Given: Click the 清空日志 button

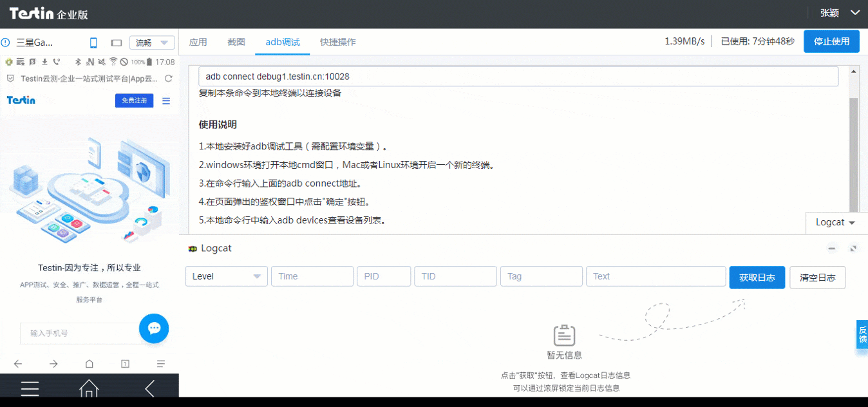Looking at the screenshot, I should [818, 278].
